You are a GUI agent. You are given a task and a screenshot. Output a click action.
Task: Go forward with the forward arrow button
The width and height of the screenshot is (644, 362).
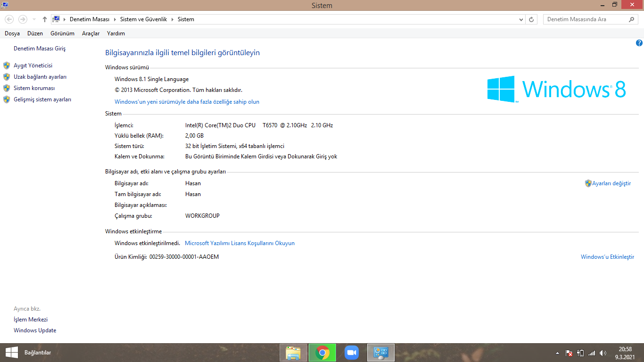coord(23,19)
